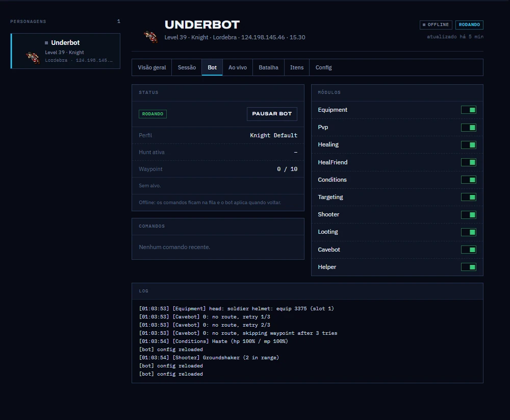Disable the Pvp module toggle
This screenshot has height=420, width=510.
coord(469,128)
